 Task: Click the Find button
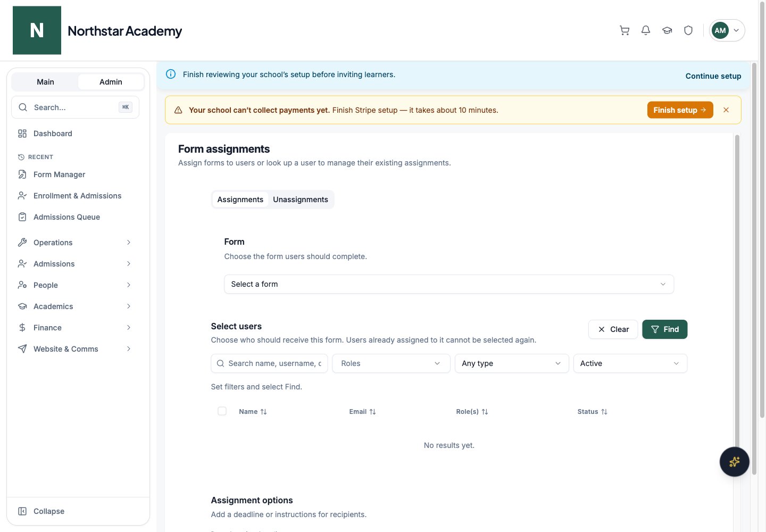[665, 329]
